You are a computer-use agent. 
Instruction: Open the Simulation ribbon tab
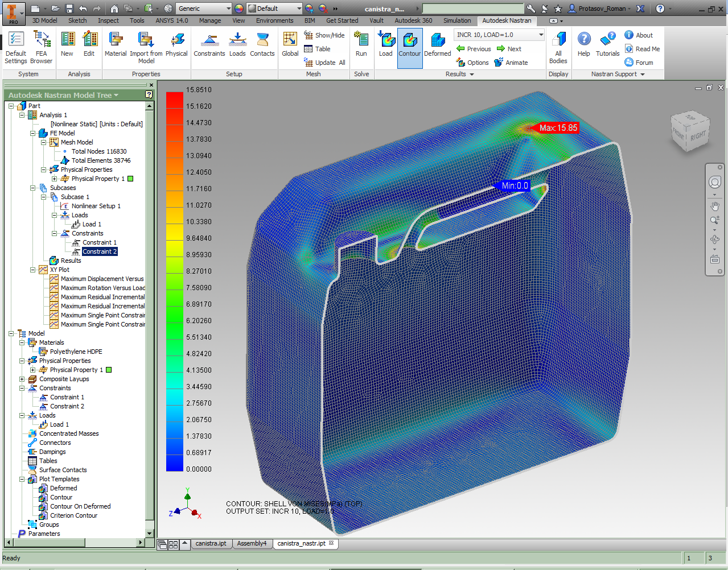pos(457,20)
